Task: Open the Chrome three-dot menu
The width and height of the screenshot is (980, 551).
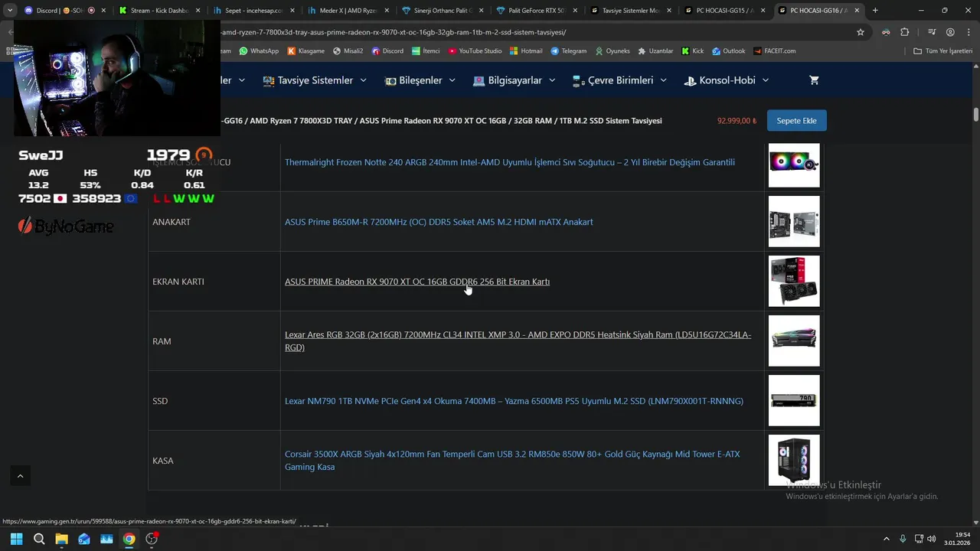Action: pos(968,32)
